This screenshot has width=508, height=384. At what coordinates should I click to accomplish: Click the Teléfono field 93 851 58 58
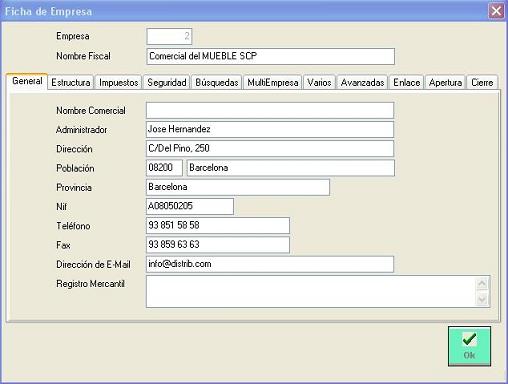click(x=218, y=226)
